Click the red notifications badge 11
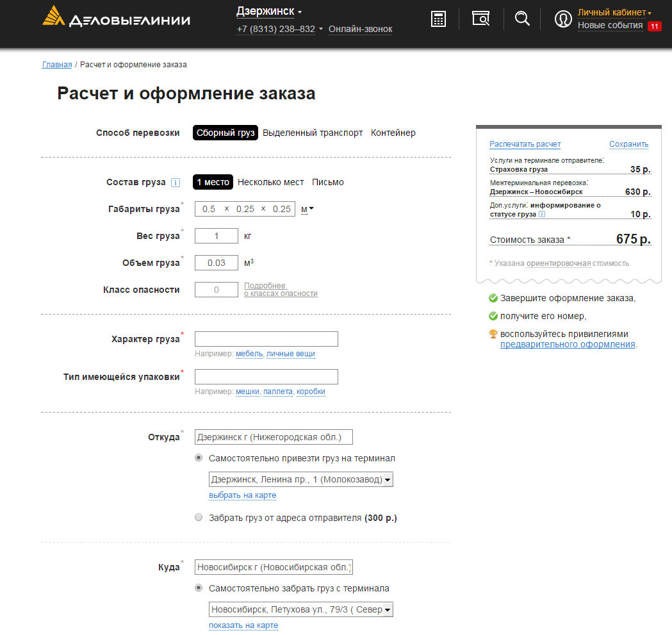The image size is (672, 635). [654, 26]
